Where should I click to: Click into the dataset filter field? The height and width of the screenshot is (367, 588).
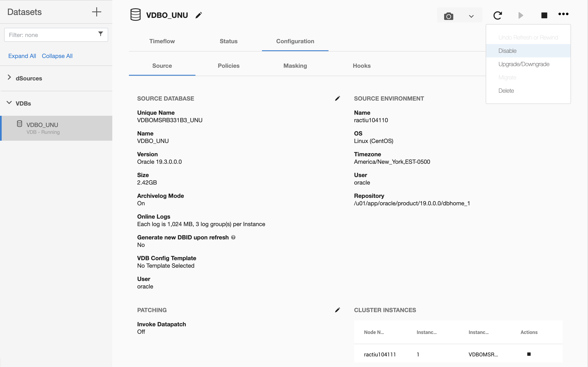pos(49,35)
